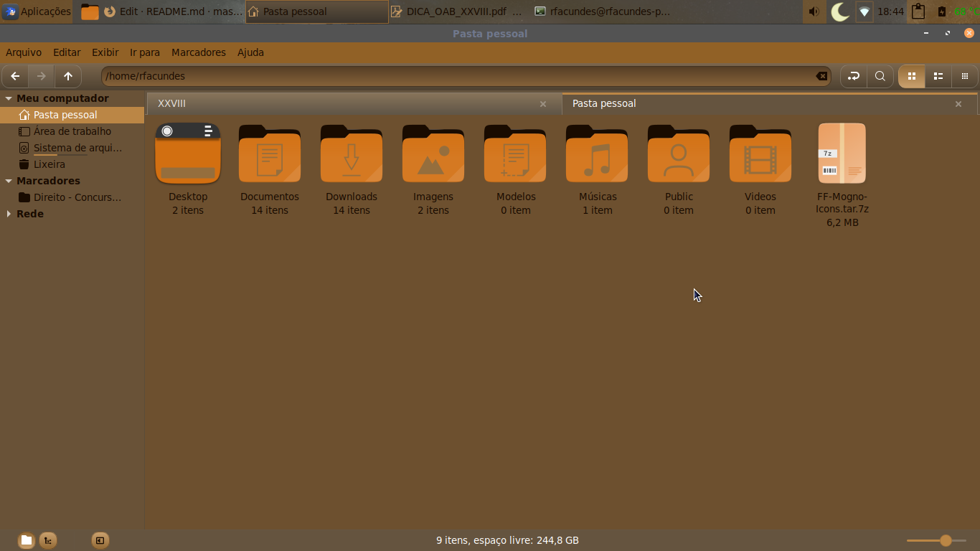
Task: Open the Arquivo menu
Action: click(24, 52)
